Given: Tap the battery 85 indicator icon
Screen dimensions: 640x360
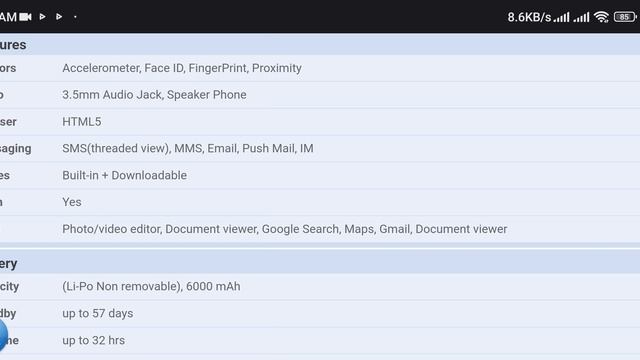Looking at the screenshot, I should [625, 17].
